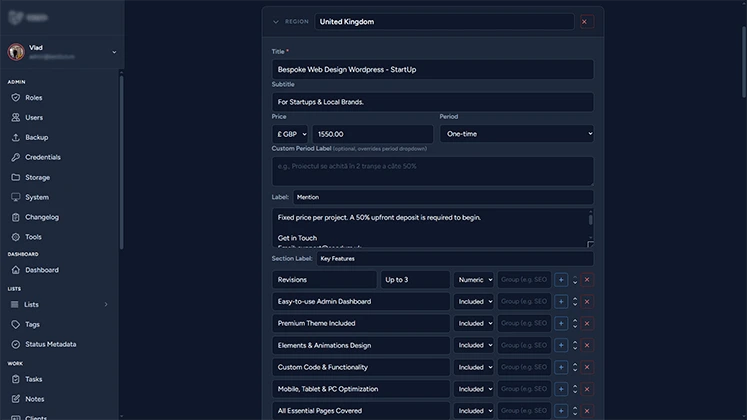This screenshot has height=420, width=747.
Task: Open type dropdown for Mobile, Tablet & PC Optimization
Action: coord(474,389)
